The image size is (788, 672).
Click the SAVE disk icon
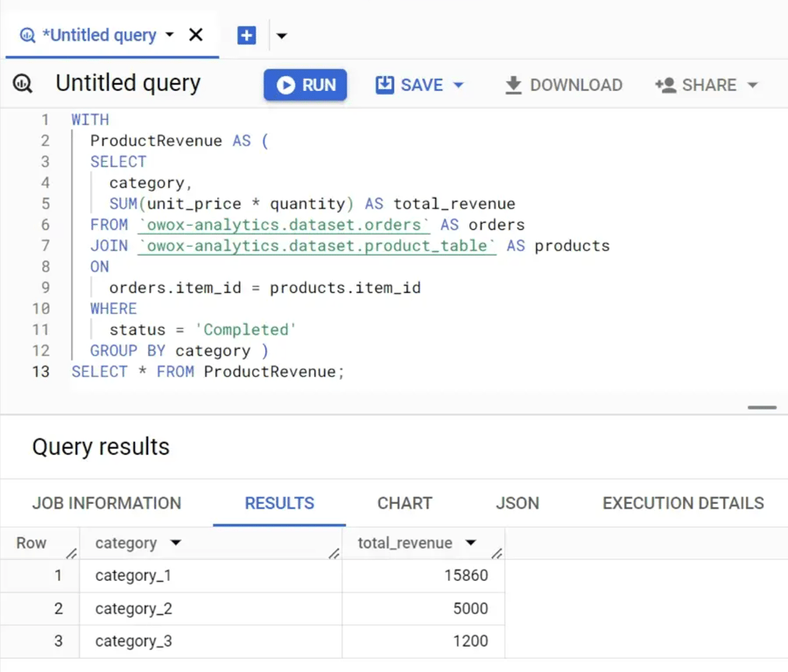coord(385,85)
